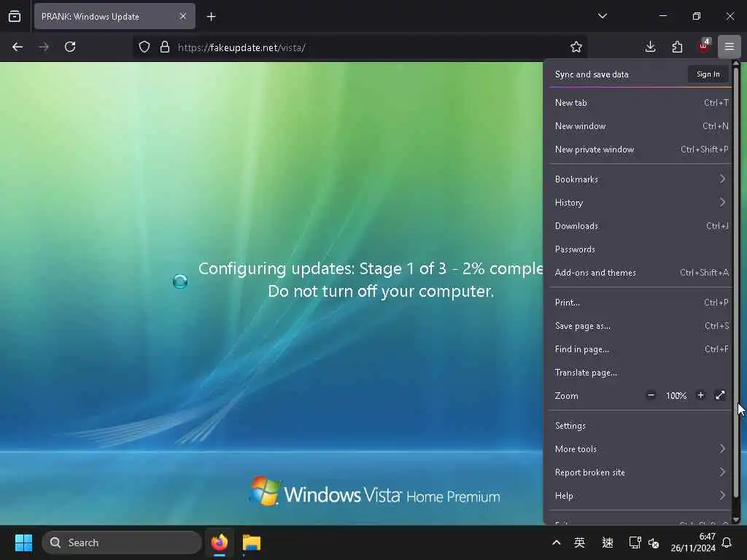The width and height of the screenshot is (747, 560).
Task: Select Print... in the menu
Action: 640,303
